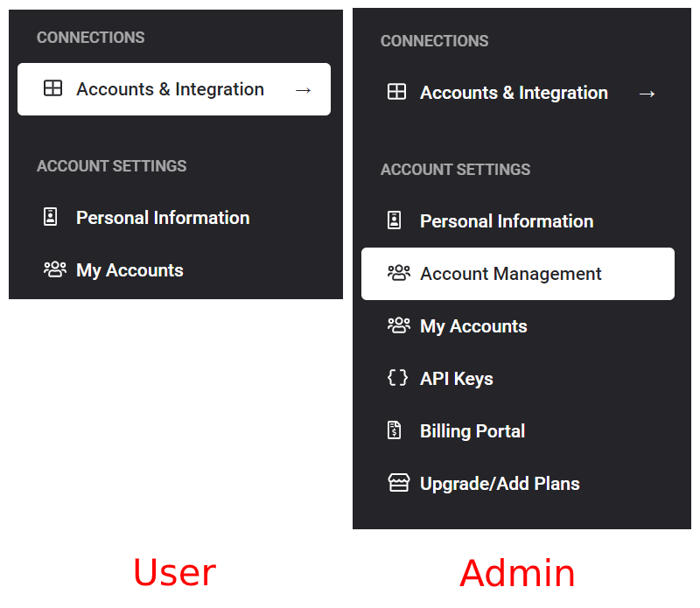The height and width of the screenshot is (608, 700).
Task: Click the Personal Information icon in the User panel
Action: [51, 217]
